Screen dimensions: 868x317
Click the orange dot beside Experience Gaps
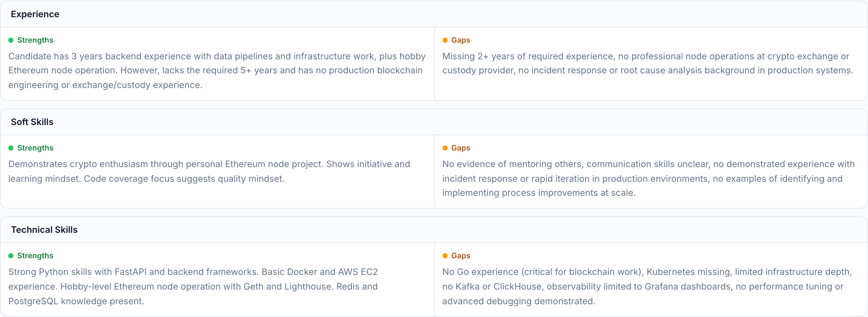pos(445,41)
